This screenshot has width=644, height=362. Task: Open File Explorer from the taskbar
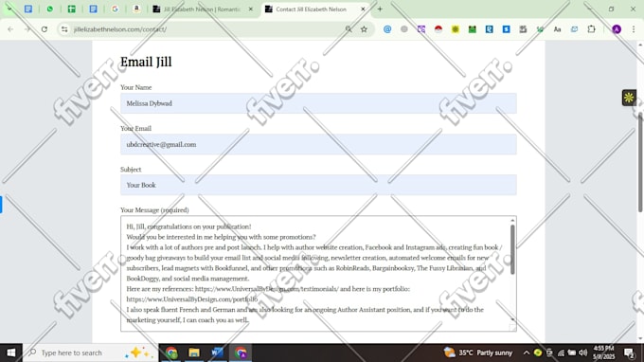pyautogui.click(x=194, y=353)
